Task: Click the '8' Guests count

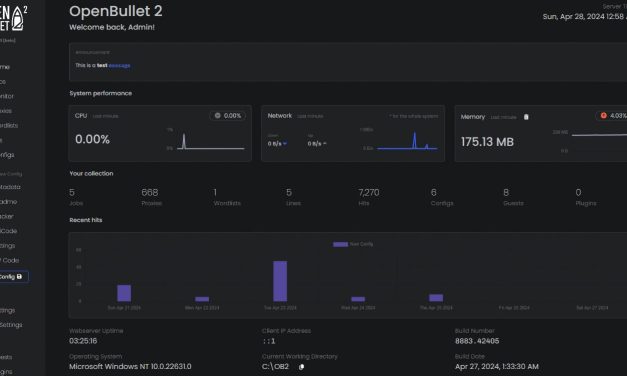Action: pos(506,192)
